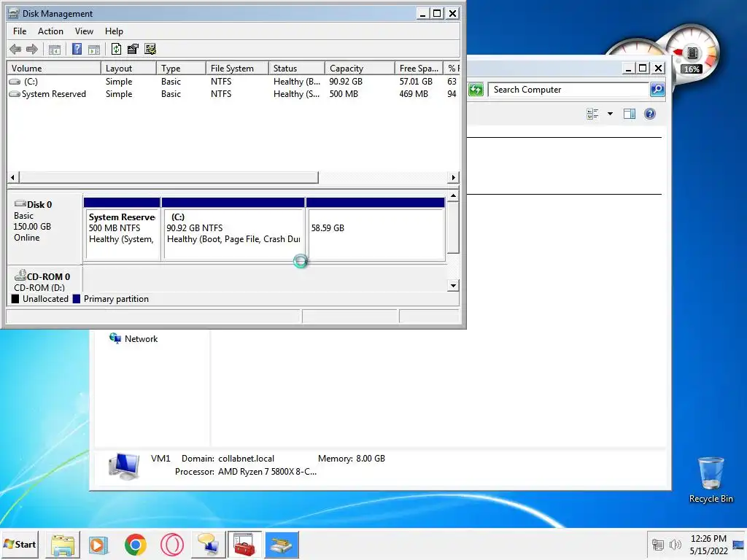Click the search magnifier in Explorer window

[657, 90]
